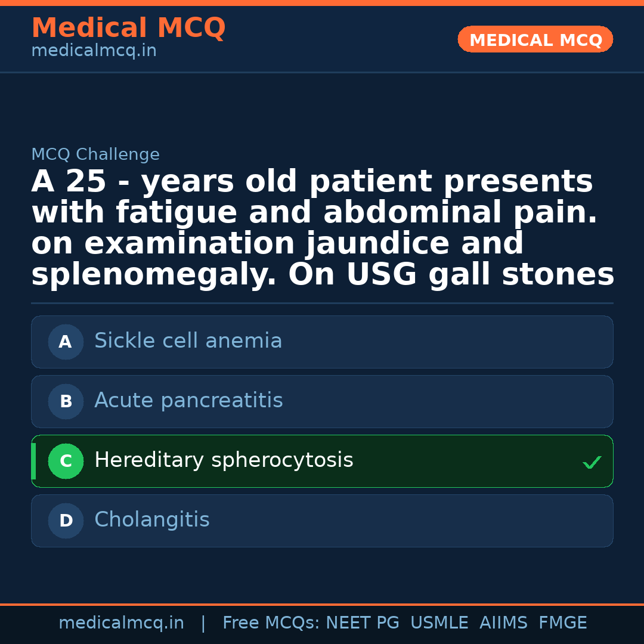Click the letter A circle icon
The image size is (644, 644).
[66, 342]
